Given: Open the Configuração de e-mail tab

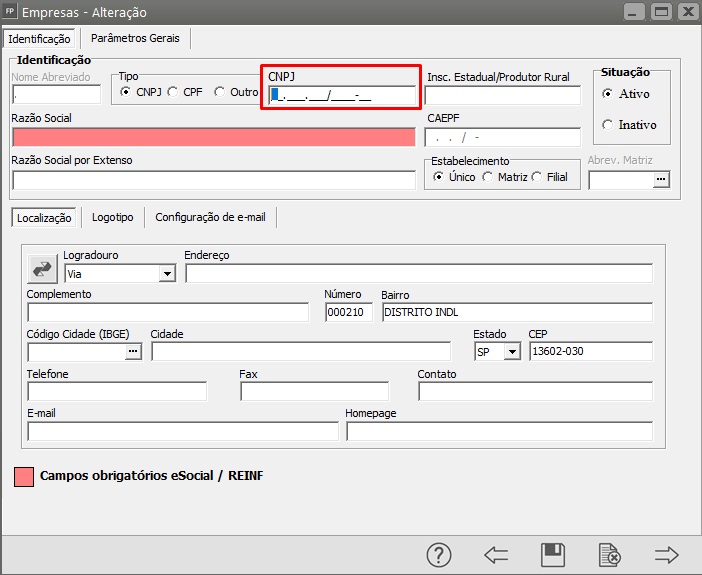Looking at the screenshot, I should pos(211,217).
